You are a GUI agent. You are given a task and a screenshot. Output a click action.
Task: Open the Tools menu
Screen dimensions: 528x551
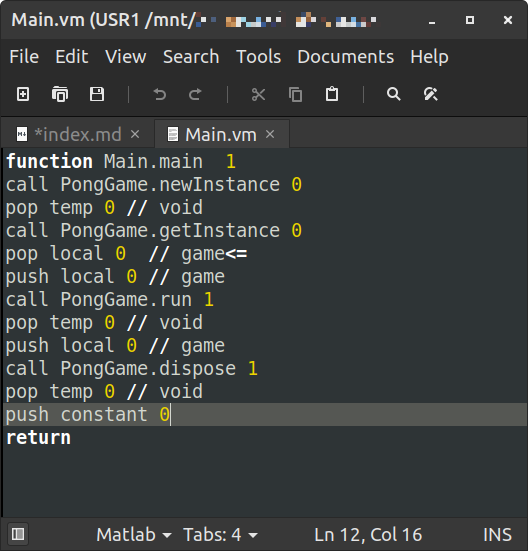pyautogui.click(x=258, y=57)
